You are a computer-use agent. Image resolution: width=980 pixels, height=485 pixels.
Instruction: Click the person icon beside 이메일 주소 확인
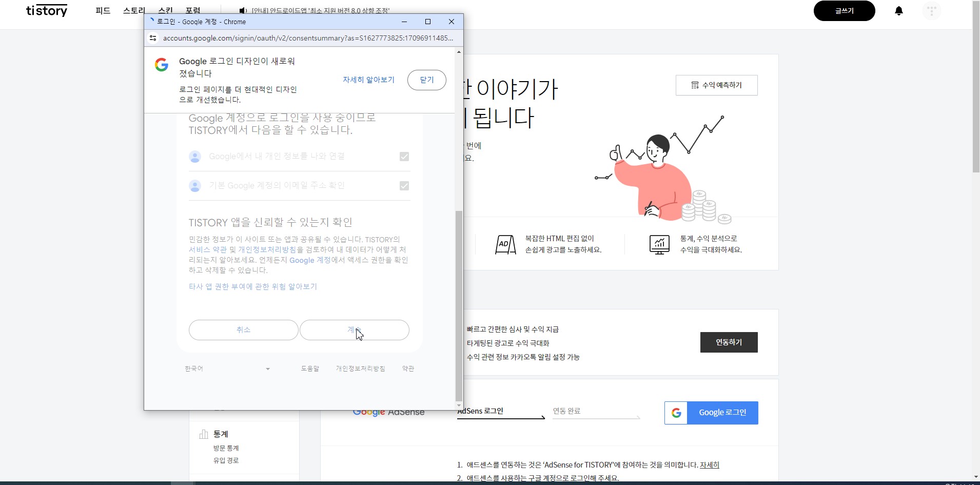click(195, 186)
